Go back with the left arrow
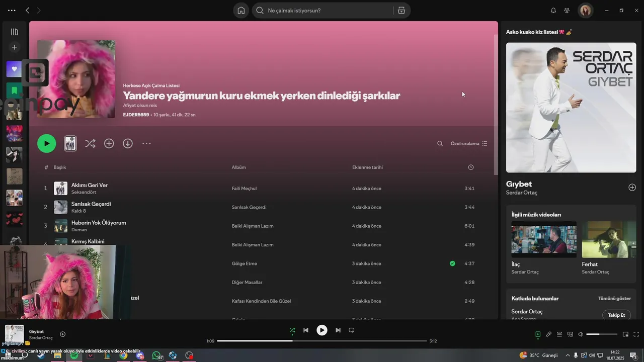The image size is (644, 362). point(28,10)
